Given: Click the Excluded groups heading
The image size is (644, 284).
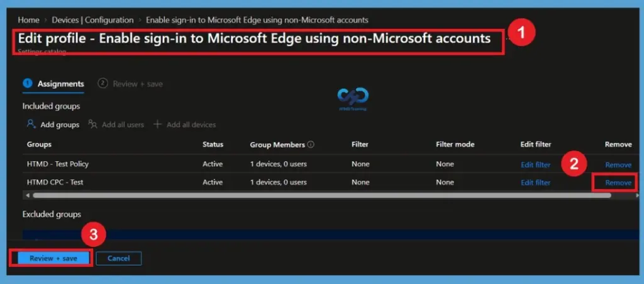Looking at the screenshot, I should [x=52, y=214].
